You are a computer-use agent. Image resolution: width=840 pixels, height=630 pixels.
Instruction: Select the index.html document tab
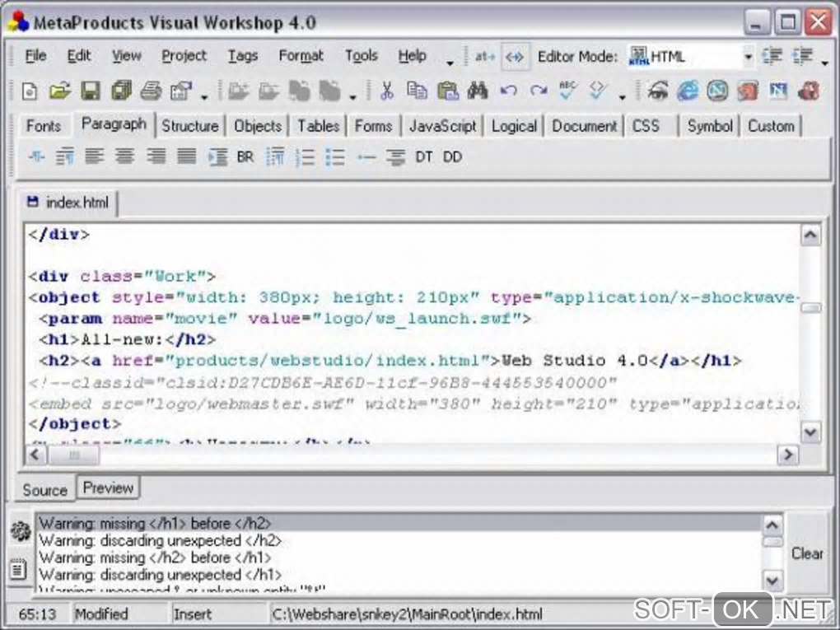[x=68, y=203]
